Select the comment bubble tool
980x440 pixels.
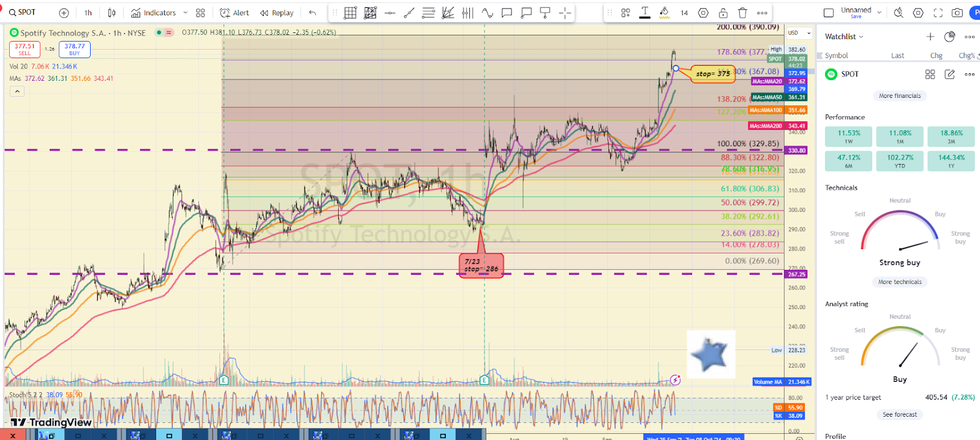coord(507,13)
